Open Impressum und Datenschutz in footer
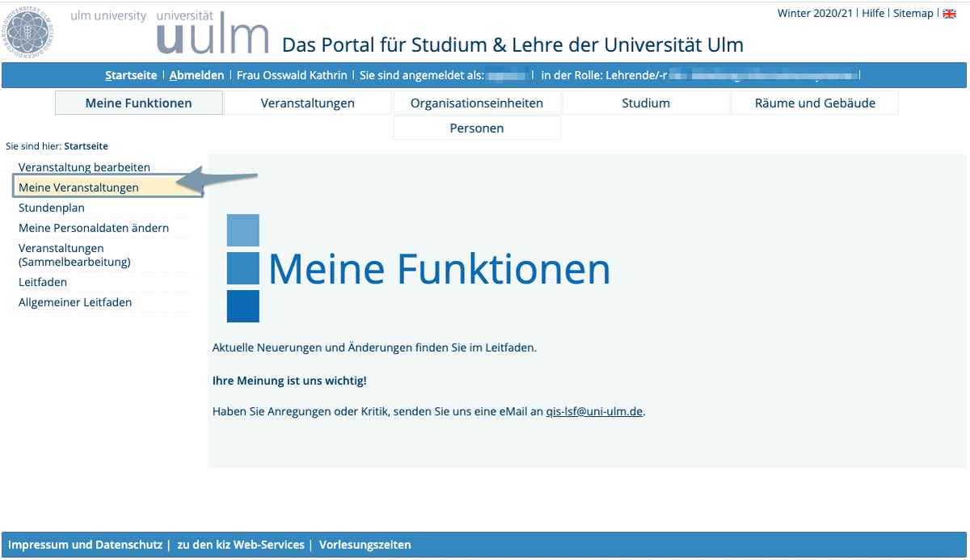The width and height of the screenshot is (970, 560). coord(85,545)
